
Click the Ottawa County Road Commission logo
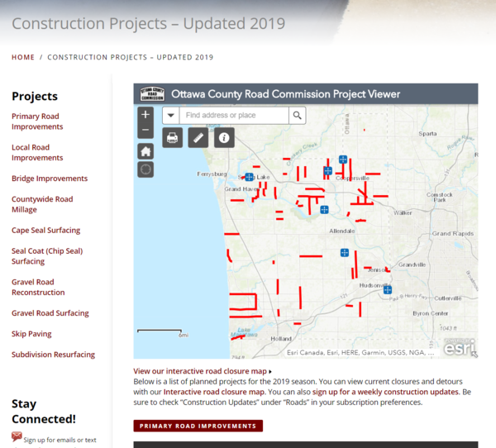pyautogui.click(x=152, y=94)
